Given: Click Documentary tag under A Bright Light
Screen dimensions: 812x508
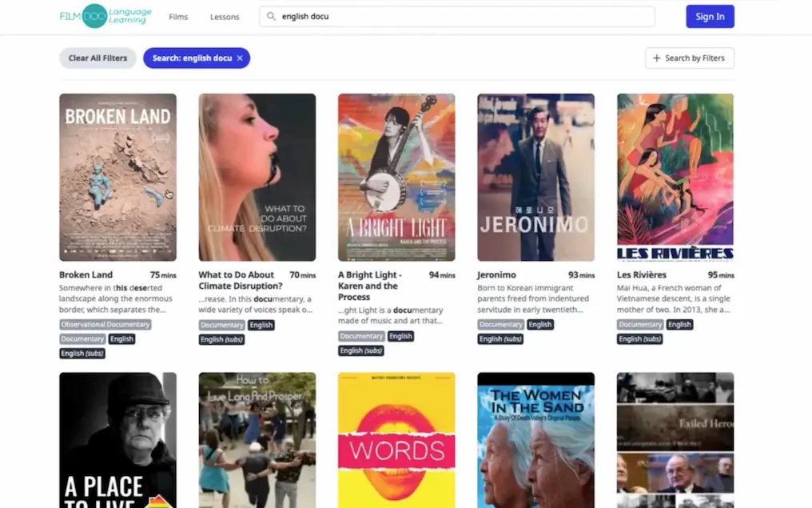Looking at the screenshot, I should tap(361, 336).
